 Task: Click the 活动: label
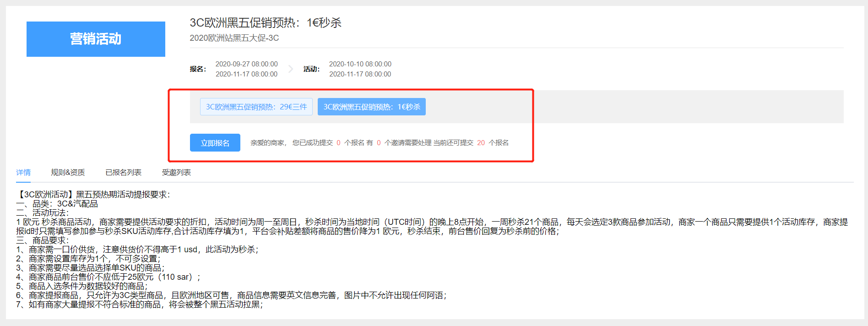click(311, 69)
